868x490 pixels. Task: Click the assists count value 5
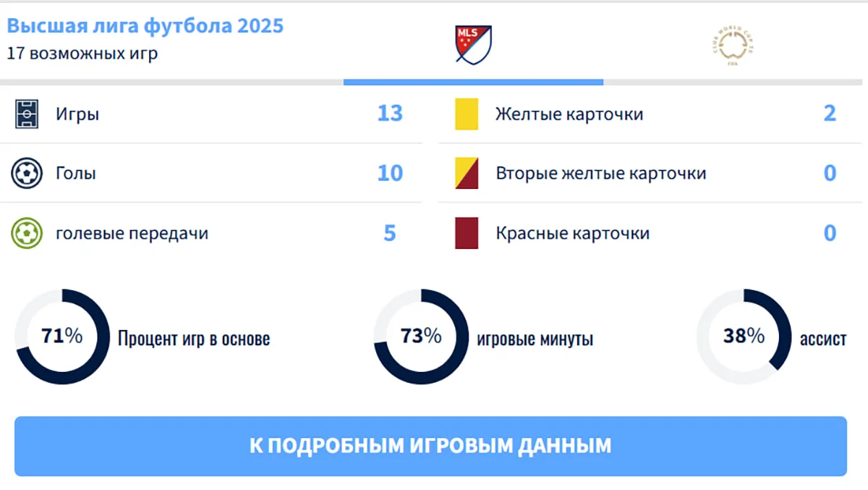pos(390,233)
